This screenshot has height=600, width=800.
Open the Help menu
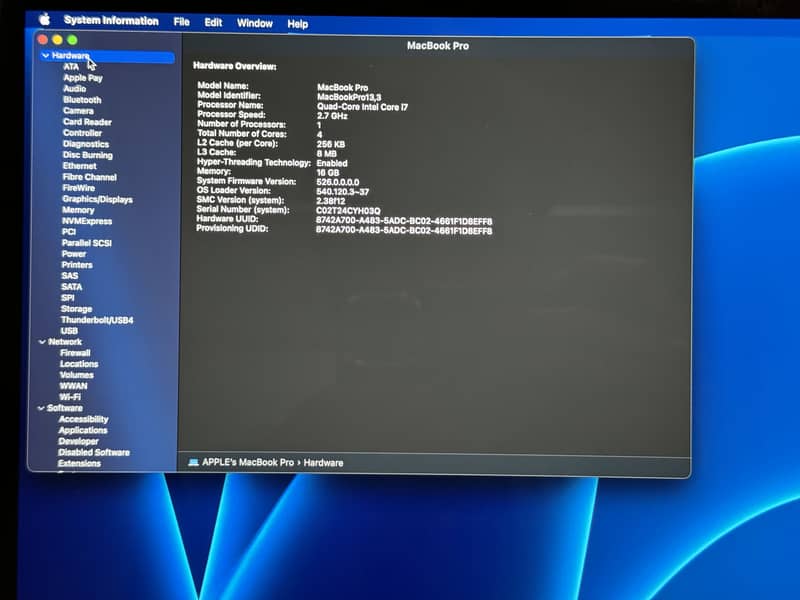click(297, 22)
